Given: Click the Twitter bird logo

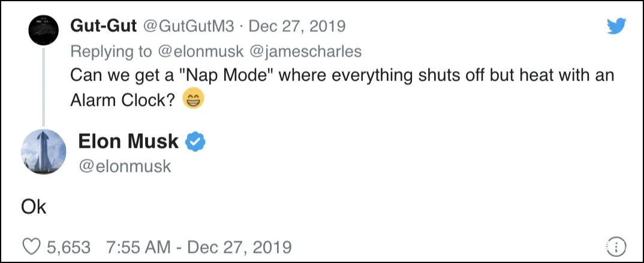Looking at the screenshot, I should point(616,26).
